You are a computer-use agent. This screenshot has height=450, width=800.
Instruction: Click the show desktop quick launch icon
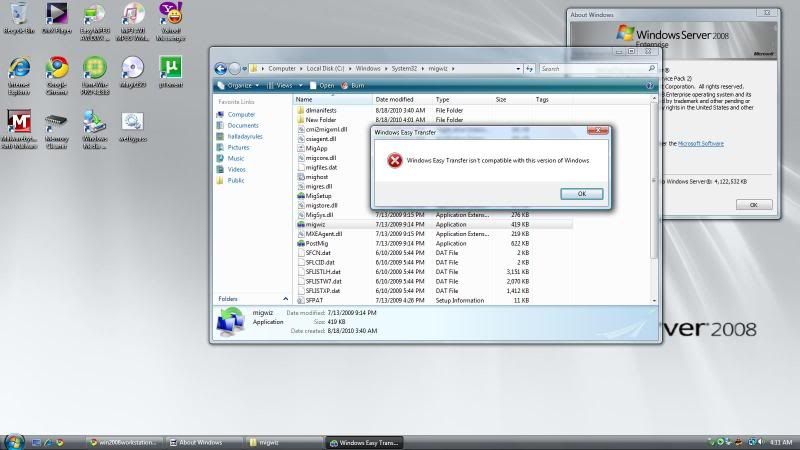tap(36, 442)
